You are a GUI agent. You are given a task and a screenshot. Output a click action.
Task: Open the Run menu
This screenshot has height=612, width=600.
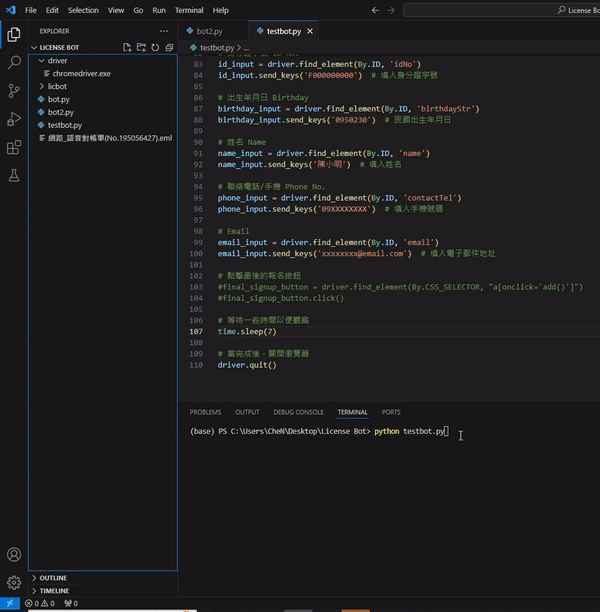point(159,10)
